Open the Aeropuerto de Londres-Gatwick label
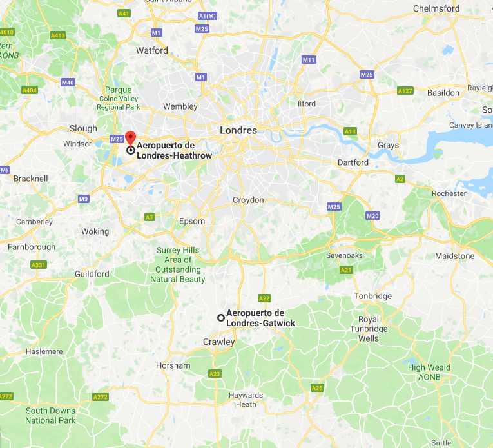The image size is (493, 448). pos(260,318)
